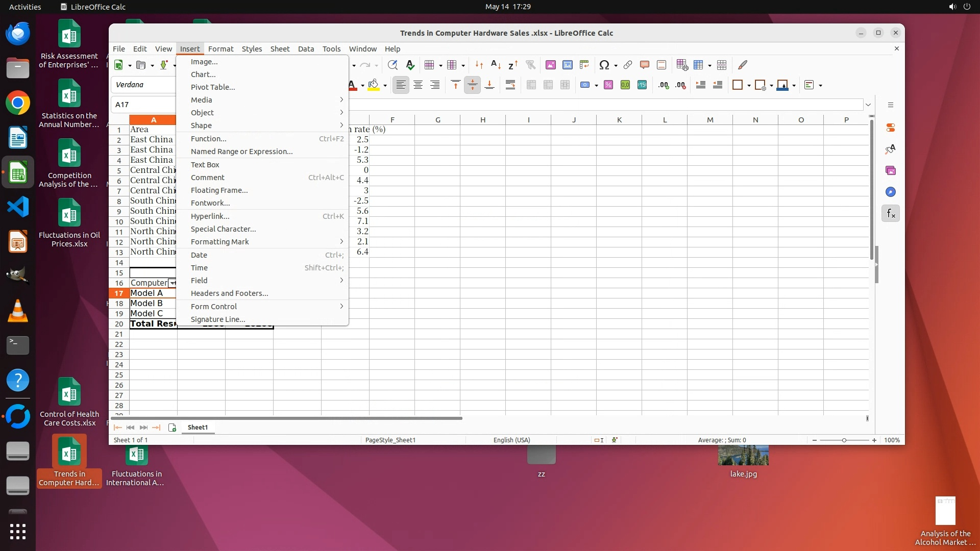Open Navigator compass icon in sidebar
Screen dimensions: 980x551
point(891,192)
